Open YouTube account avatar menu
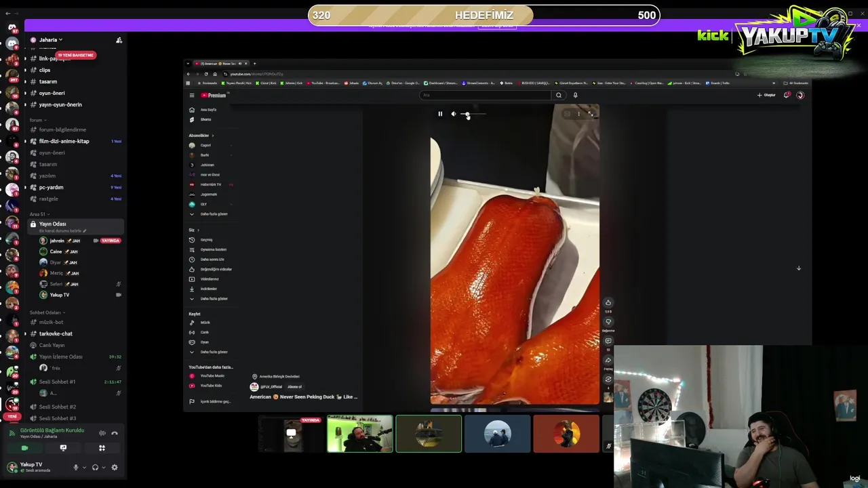The height and width of the screenshot is (488, 868). pos(800,96)
